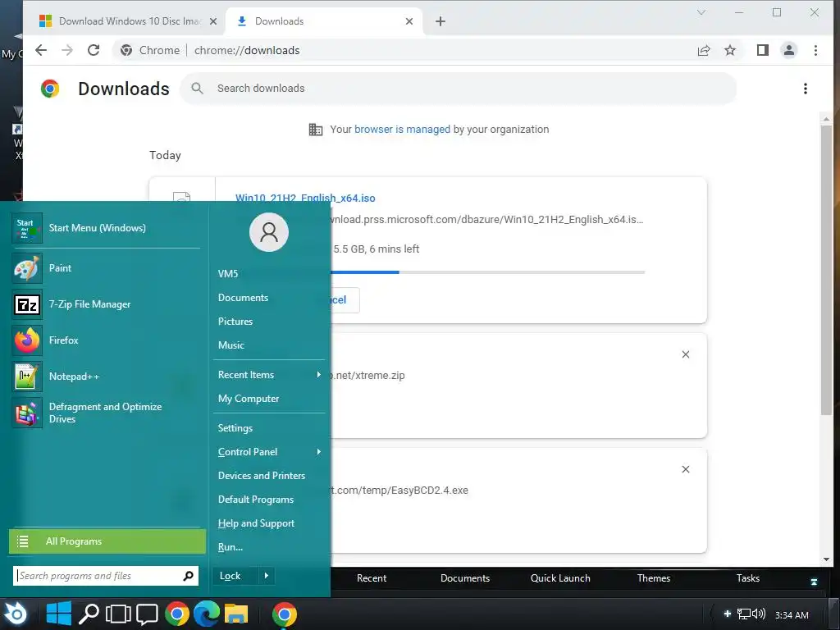
Task: Close the Download Windows 10 tab
Action: [x=213, y=21]
